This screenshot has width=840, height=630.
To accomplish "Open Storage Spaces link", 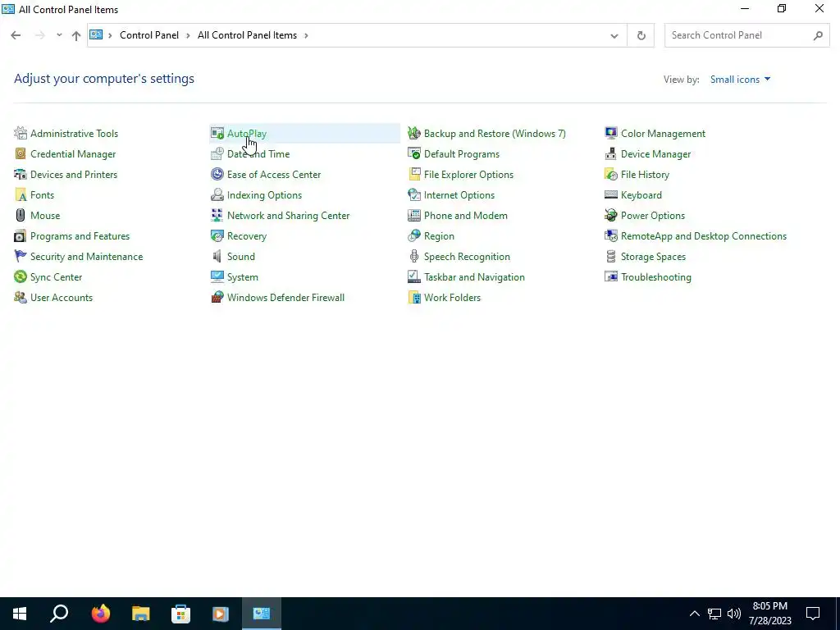I will (653, 256).
